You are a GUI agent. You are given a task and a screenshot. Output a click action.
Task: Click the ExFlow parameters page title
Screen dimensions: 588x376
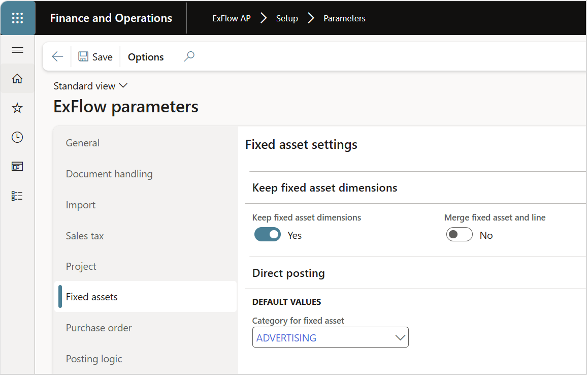(125, 107)
